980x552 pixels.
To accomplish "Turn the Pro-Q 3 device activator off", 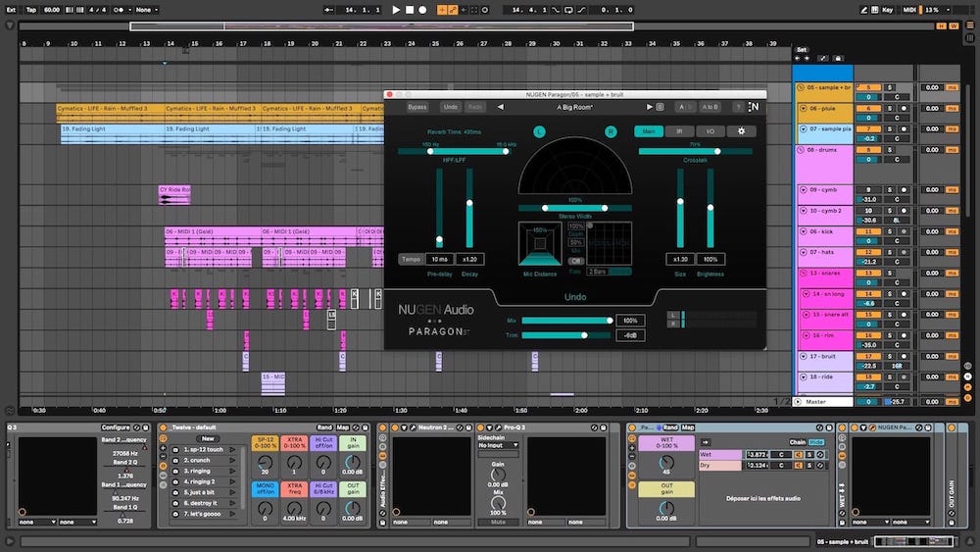I will pyautogui.click(x=480, y=427).
